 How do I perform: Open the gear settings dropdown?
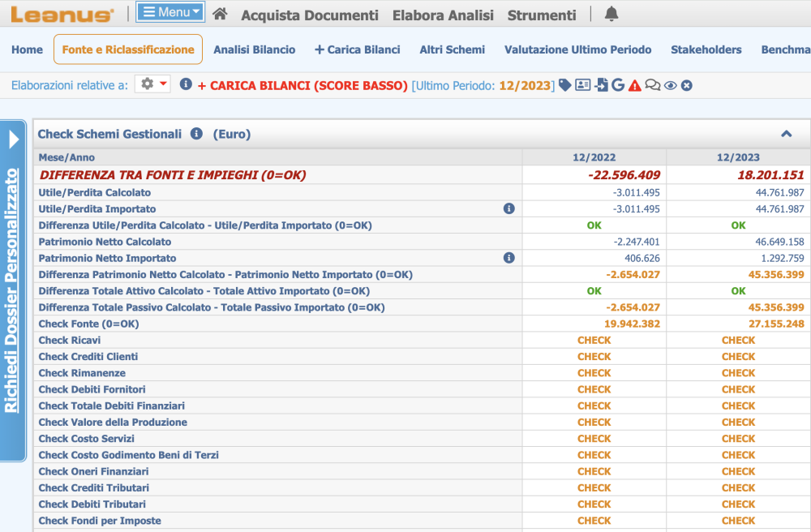[x=152, y=84]
